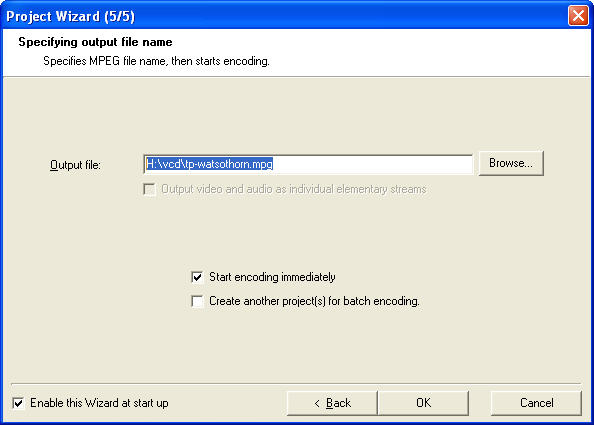594x425 pixels.
Task: Go to the previous step with Back
Action: [332, 403]
